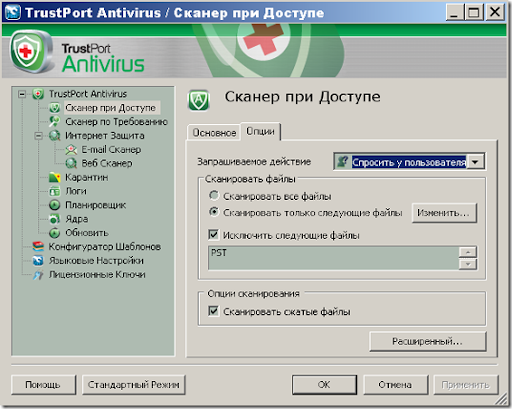512x409 pixels.
Task: Select the Ядра icon
Action: click(54, 219)
